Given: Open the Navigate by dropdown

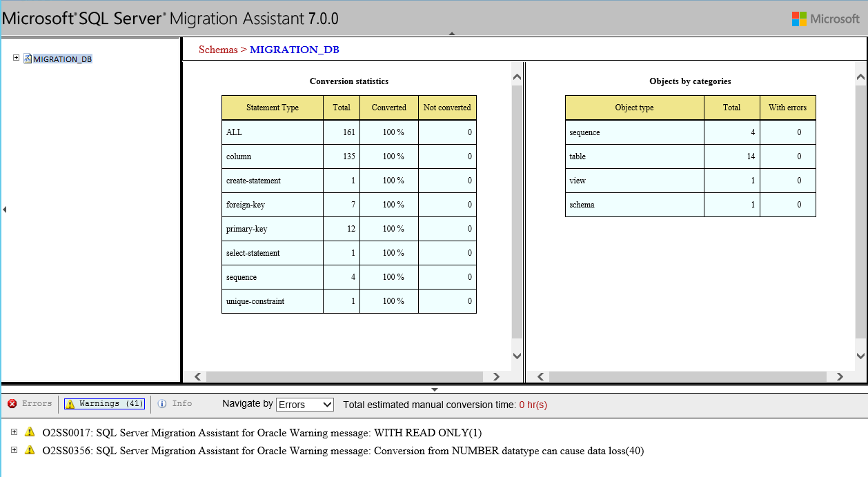Looking at the screenshot, I should (x=305, y=405).
